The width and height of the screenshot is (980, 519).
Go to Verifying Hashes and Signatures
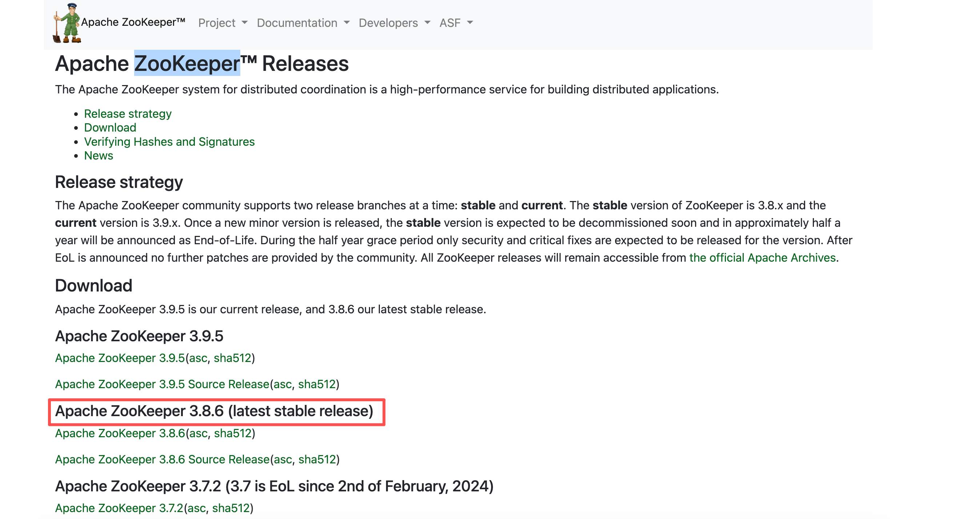[x=169, y=141]
